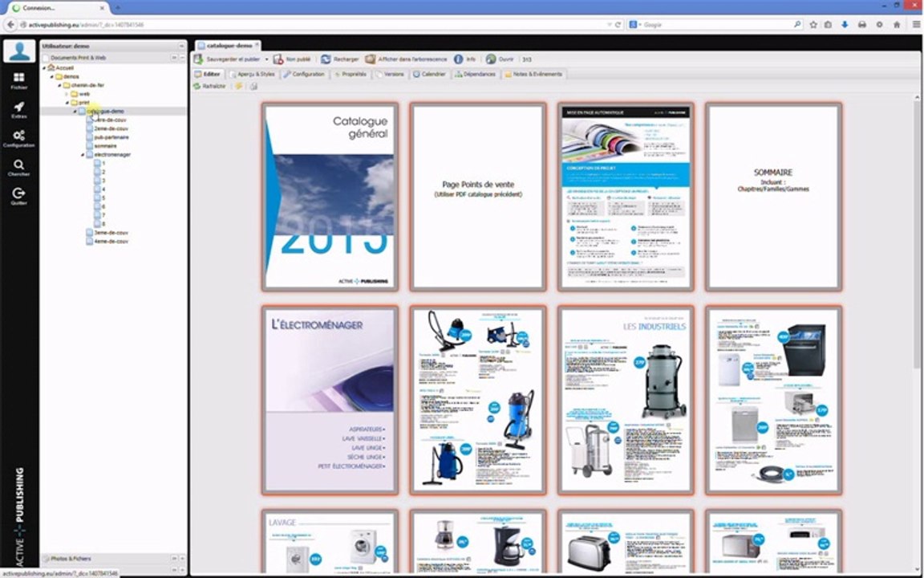
Task: Collapse the Utilisateur: demo panel
Action: point(181,46)
